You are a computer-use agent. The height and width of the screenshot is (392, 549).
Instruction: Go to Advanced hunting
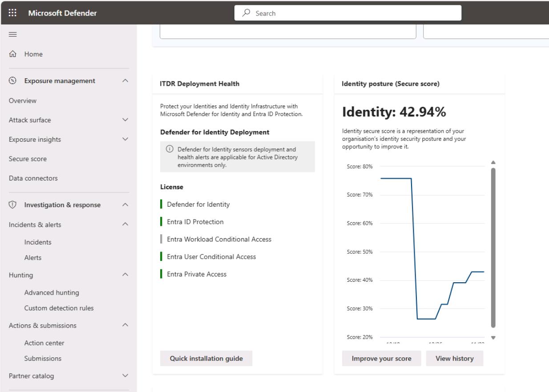tap(52, 292)
